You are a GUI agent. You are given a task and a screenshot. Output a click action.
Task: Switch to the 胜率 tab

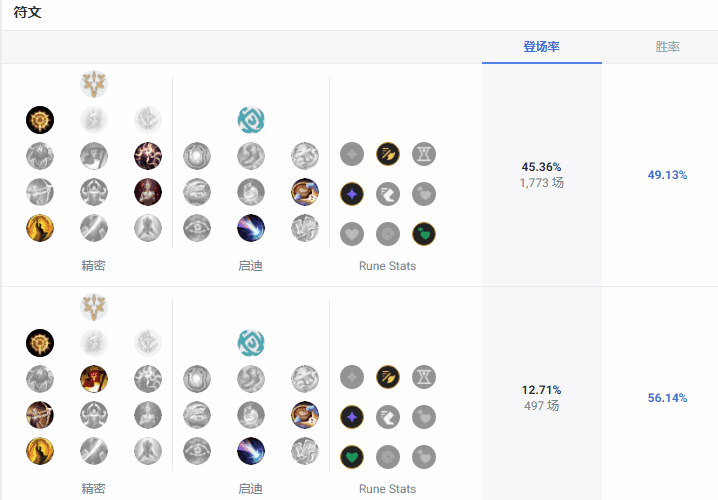point(667,47)
